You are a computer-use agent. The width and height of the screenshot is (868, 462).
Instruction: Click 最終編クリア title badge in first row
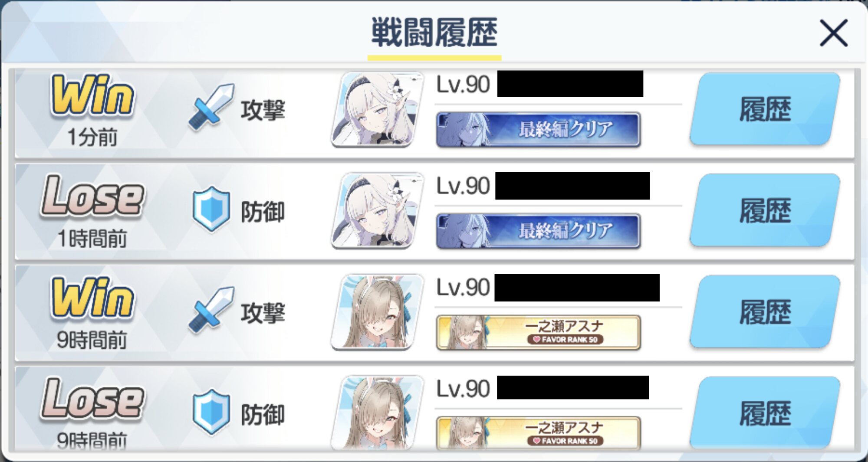tap(538, 130)
